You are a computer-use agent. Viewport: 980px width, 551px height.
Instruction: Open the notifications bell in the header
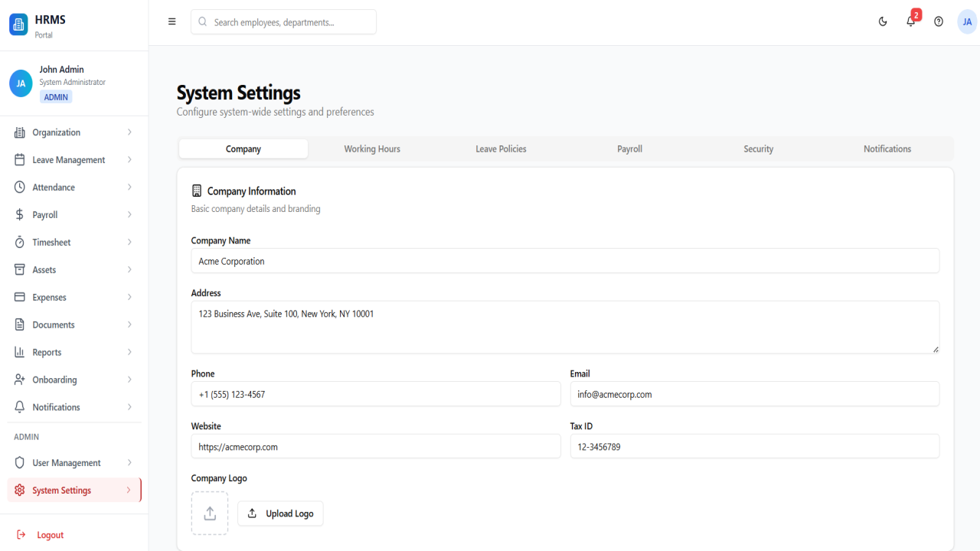[x=911, y=21]
